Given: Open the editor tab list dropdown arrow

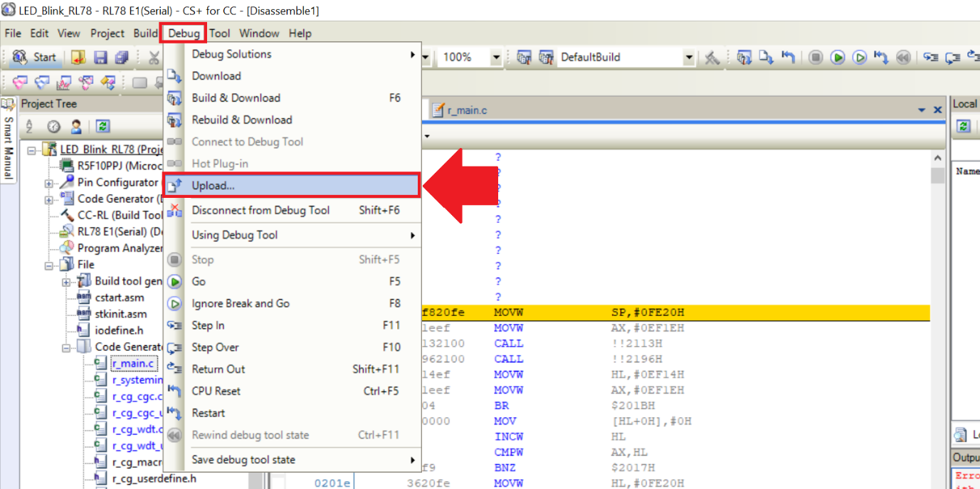Looking at the screenshot, I should 922,110.
